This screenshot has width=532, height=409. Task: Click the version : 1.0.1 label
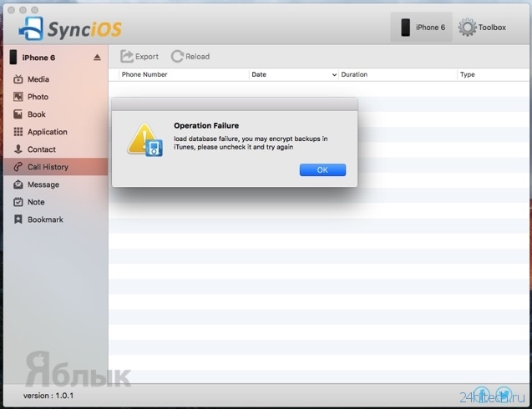(x=48, y=396)
